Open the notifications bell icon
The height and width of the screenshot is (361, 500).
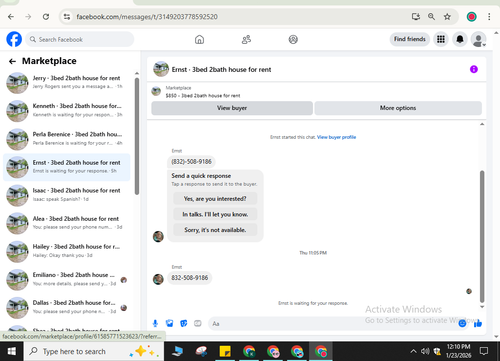pyautogui.click(x=460, y=39)
